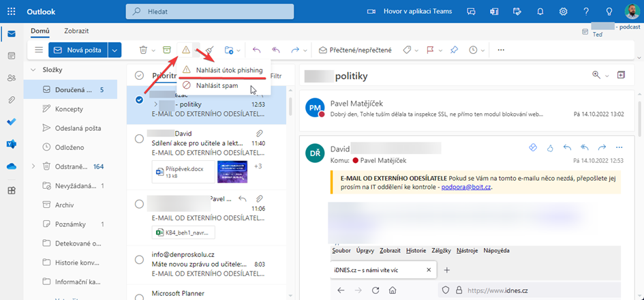Expand the Odstraněné folder chevron

coord(33,166)
